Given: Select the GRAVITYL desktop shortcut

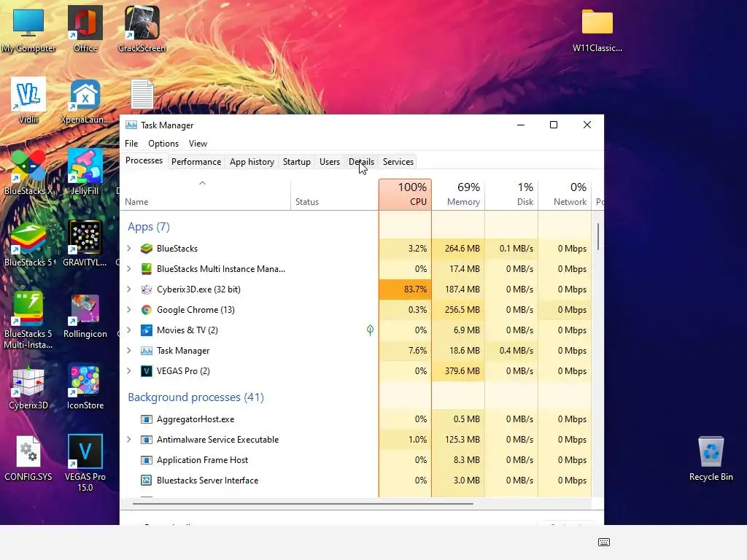Looking at the screenshot, I should coord(85,244).
